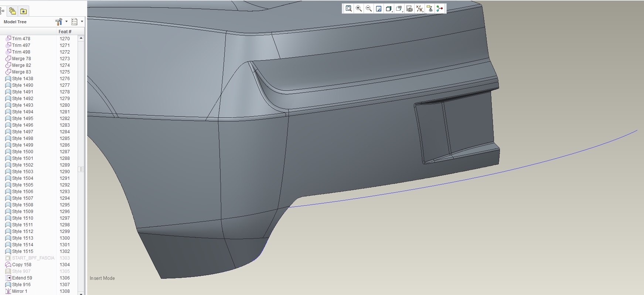Image resolution: width=644 pixels, height=295 pixels.
Task: Click the model tree scrollbar thumb
Action: click(81, 169)
